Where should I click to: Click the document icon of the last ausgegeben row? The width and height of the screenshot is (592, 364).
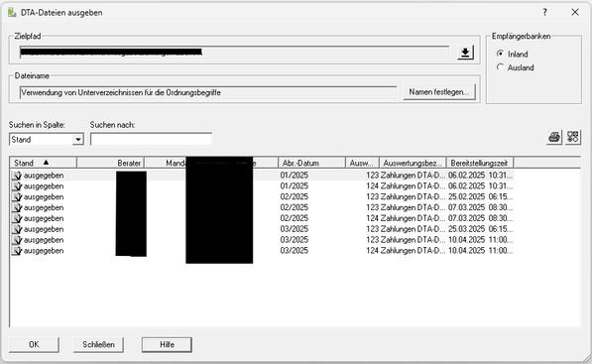[x=17, y=251]
